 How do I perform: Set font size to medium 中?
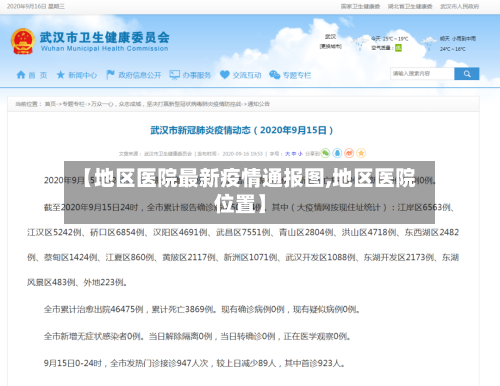pos(294,154)
